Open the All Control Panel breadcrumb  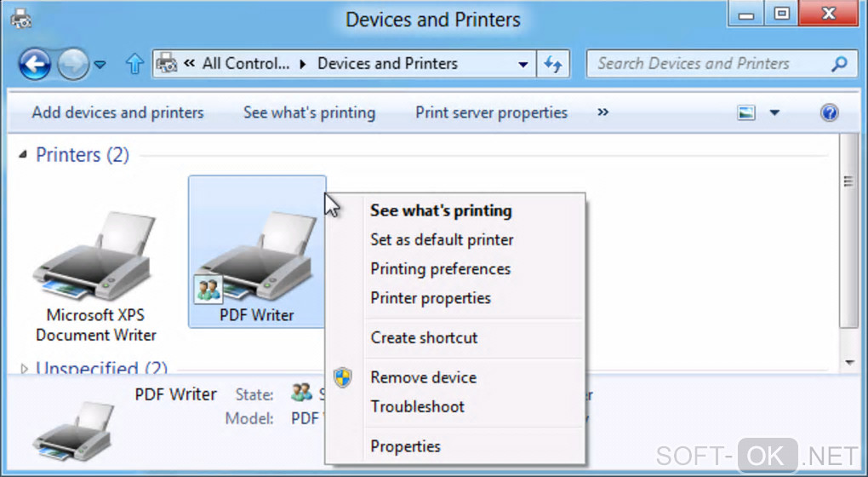coord(246,64)
